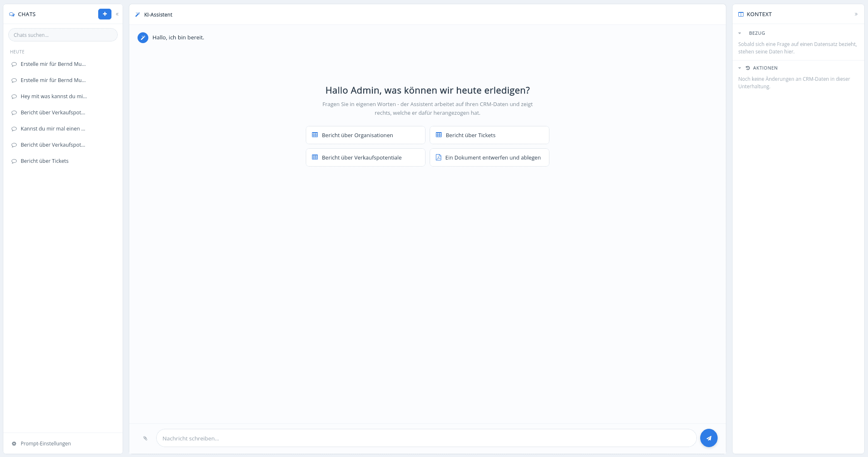868x457 pixels.
Task: Collapse the Kontext panel
Action: coord(856,14)
